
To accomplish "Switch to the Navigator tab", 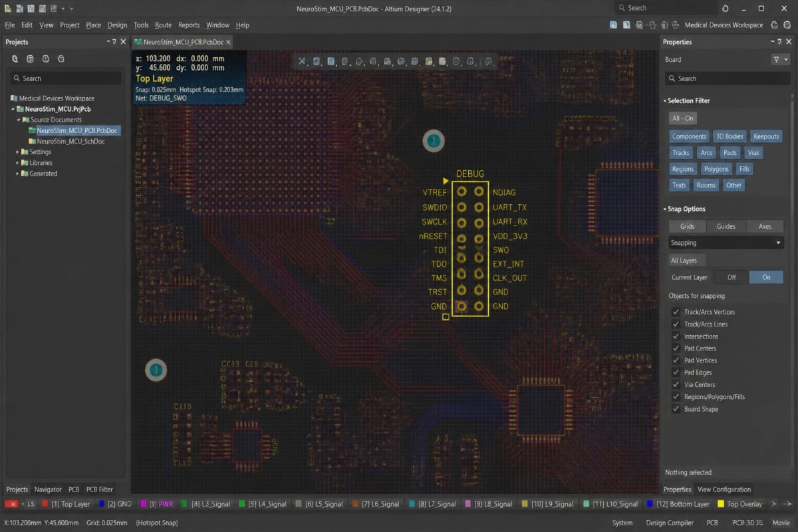I will [48, 489].
